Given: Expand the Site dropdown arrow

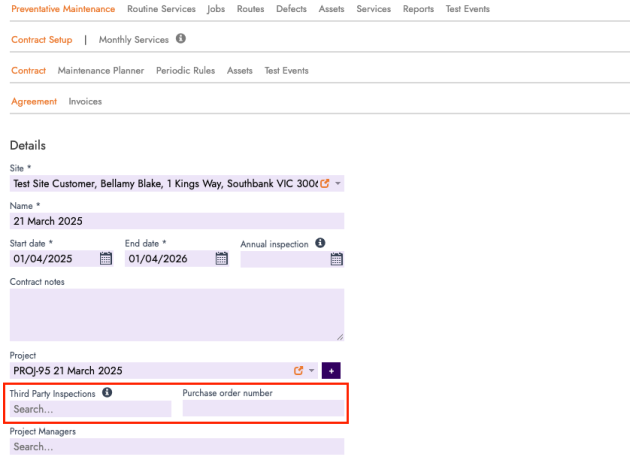Looking at the screenshot, I should 338,184.
